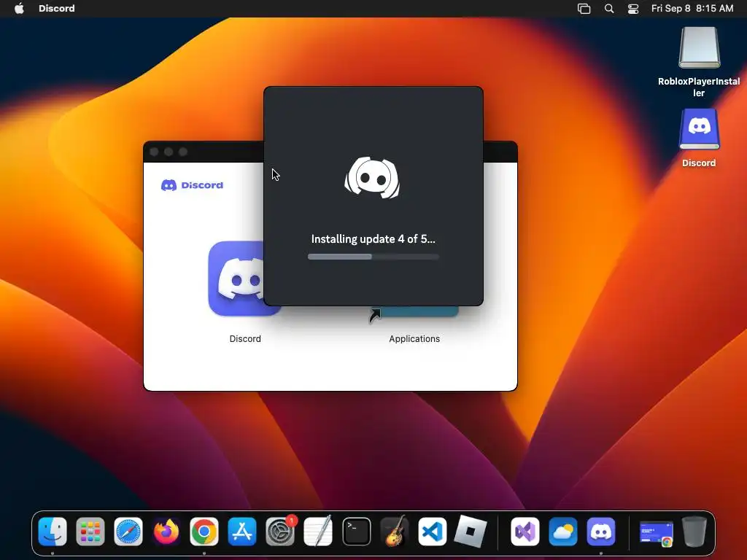Viewport: 747px width, 560px height.
Task: Open Trash from the Dock
Action: (694, 532)
